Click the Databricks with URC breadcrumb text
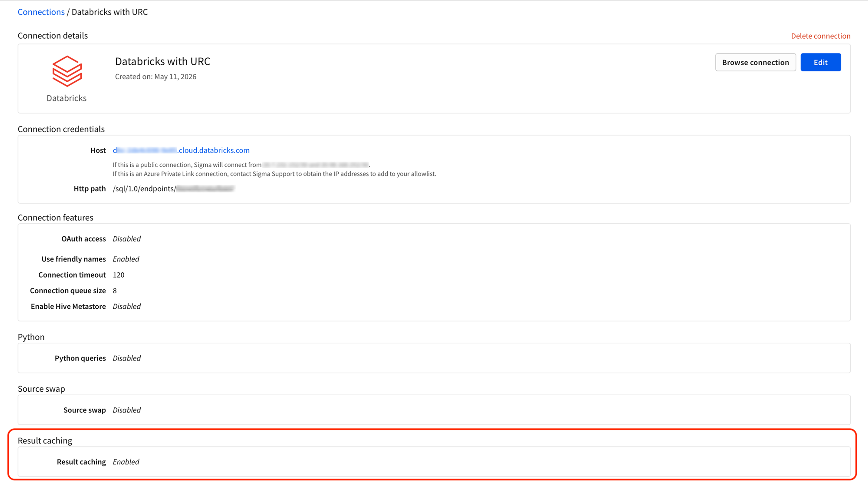 (x=109, y=12)
